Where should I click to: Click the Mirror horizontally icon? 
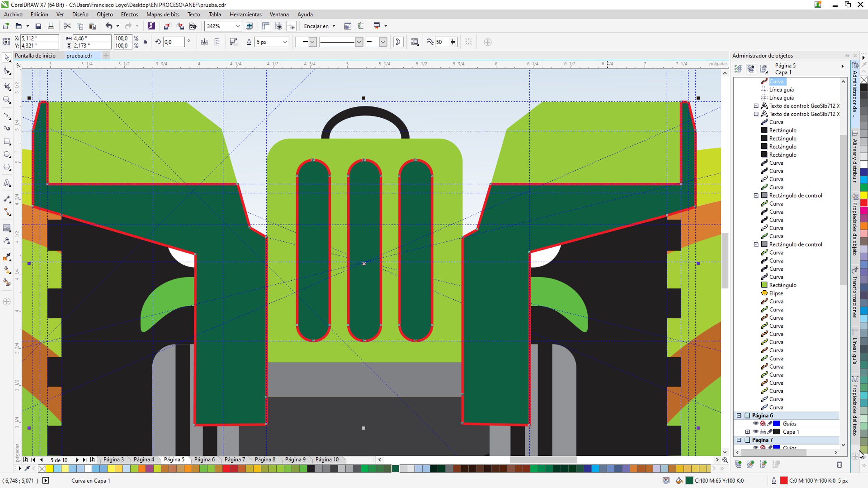[204, 42]
